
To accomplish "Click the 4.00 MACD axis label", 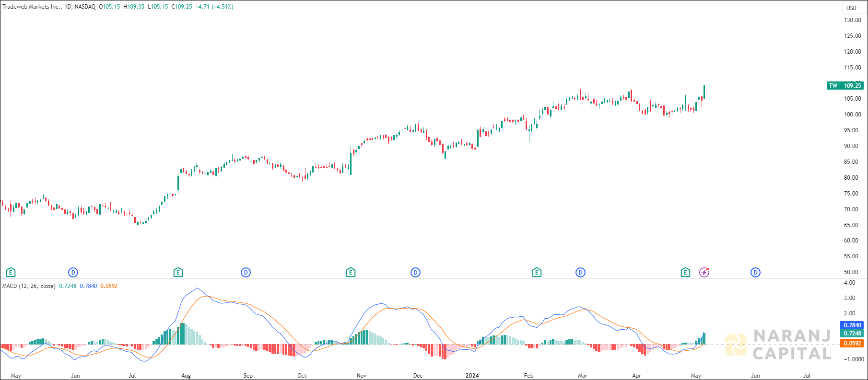I will pyautogui.click(x=849, y=283).
